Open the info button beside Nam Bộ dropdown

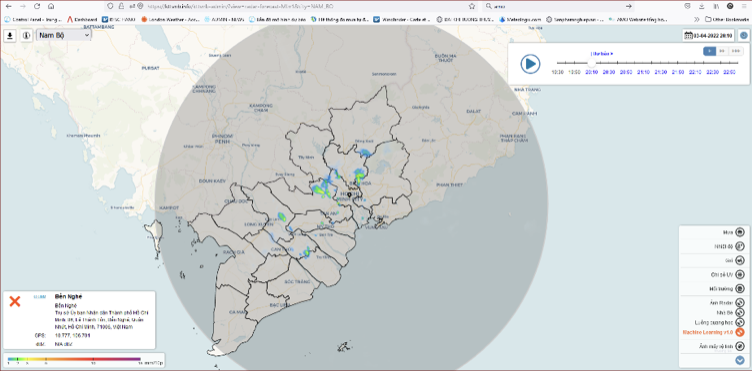(x=26, y=35)
